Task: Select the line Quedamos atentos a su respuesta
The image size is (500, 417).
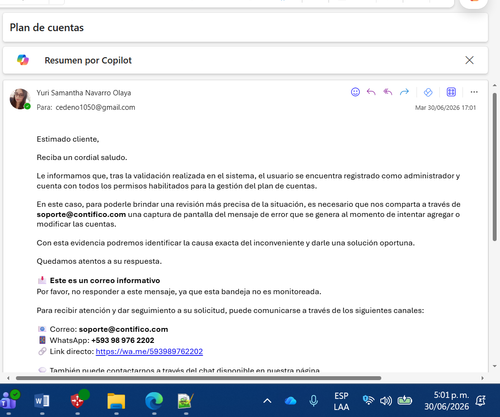Action: point(99,261)
